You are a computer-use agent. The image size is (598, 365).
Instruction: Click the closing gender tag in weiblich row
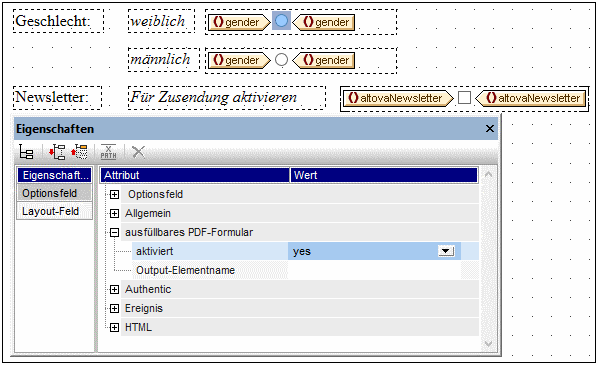[324, 22]
